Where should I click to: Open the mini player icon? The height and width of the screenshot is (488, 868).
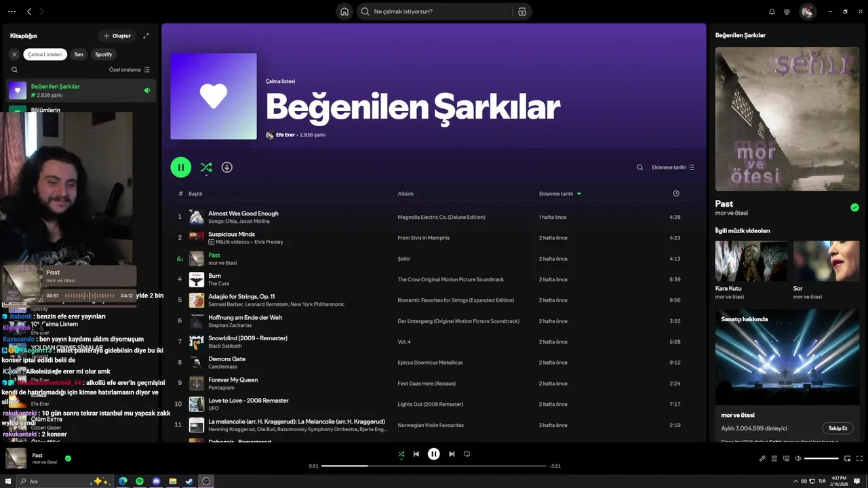point(847,459)
